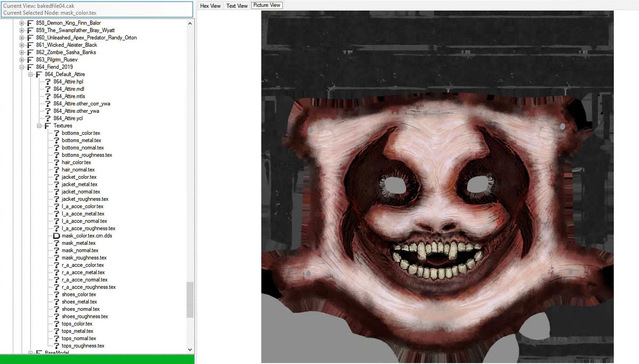Click file icon of mask_metal.tex

(x=56, y=243)
